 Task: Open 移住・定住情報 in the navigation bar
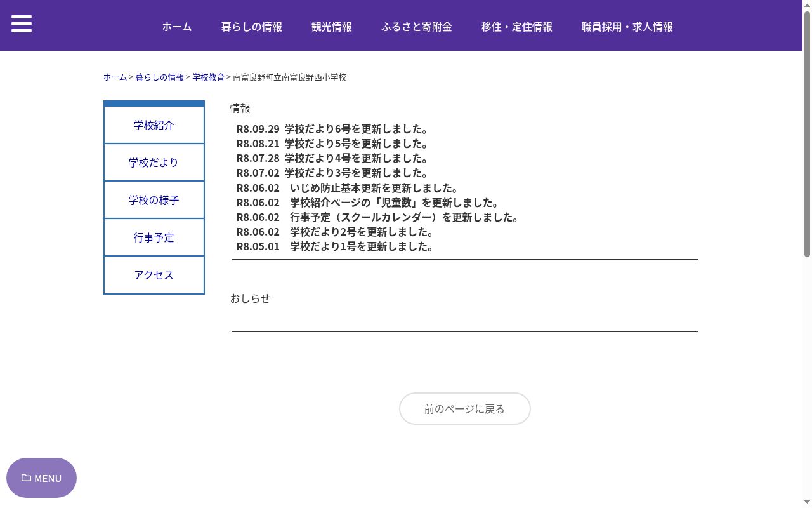click(x=517, y=27)
